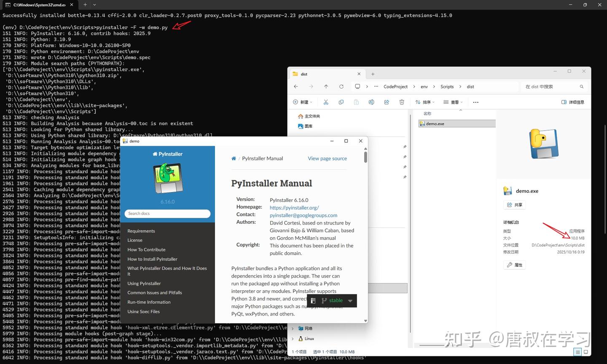Switch to details list view in status bar

click(578, 352)
